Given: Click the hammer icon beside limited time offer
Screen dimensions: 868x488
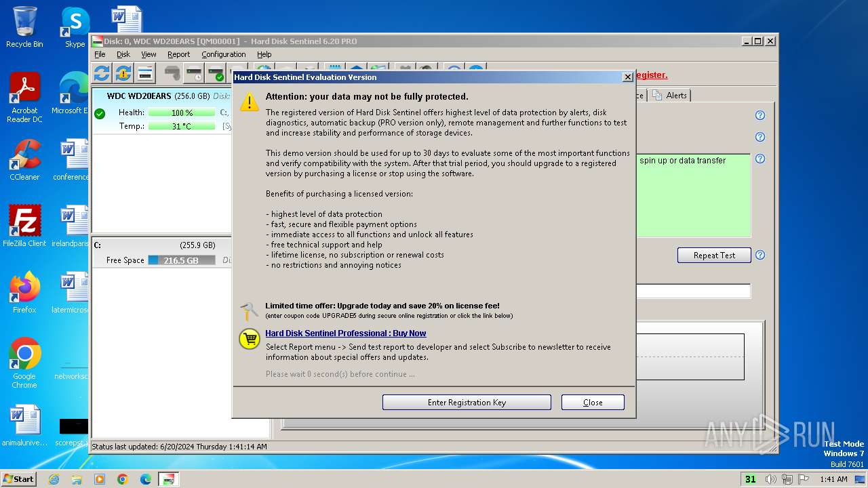Looking at the screenshot, I should pyautogui.click(x=249, y=311).
